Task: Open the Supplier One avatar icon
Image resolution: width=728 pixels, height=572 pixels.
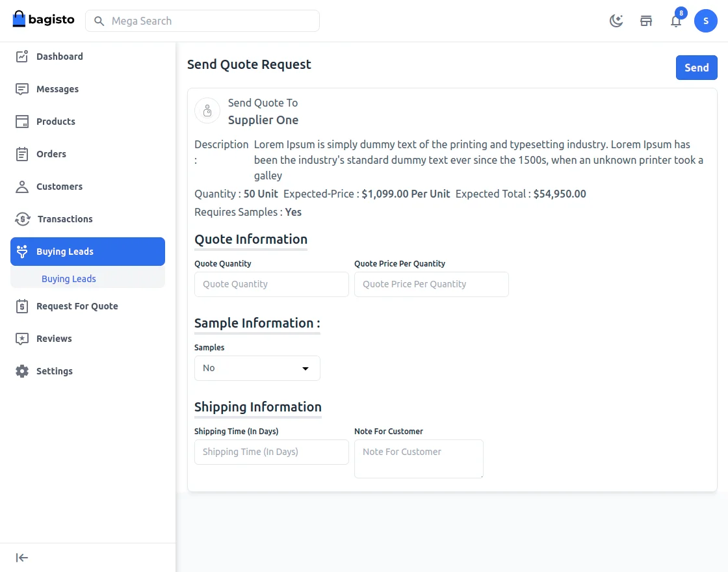Action: click(x=207, y=110)
